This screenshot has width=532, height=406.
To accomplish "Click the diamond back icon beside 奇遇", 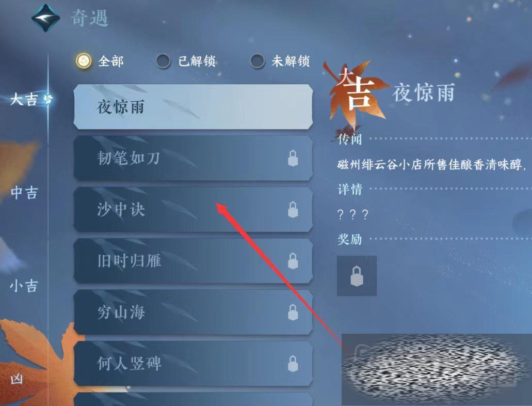I will pos(45,18).
